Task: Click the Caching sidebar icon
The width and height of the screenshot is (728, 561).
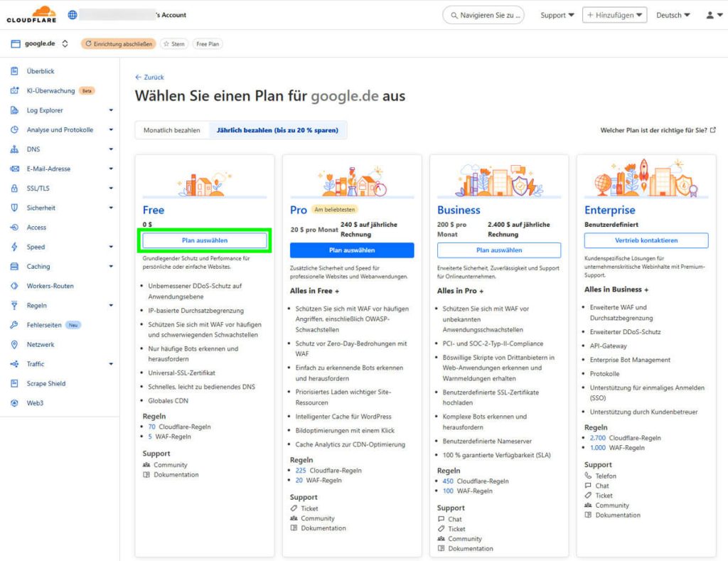Action: coord(14,266)
